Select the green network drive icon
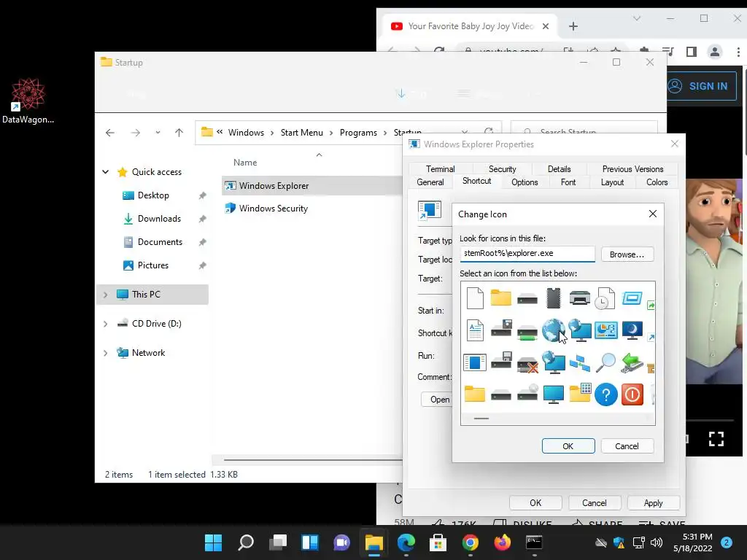This screenshot has width=747, height=560. pyautogui.click(x=527, y=332)
